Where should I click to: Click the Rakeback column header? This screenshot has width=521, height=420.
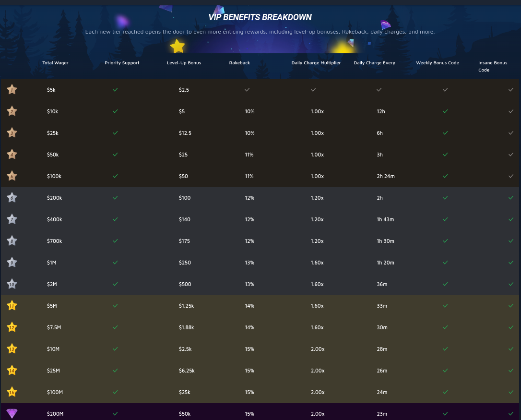pyautogui.click(x=239, y=63)
